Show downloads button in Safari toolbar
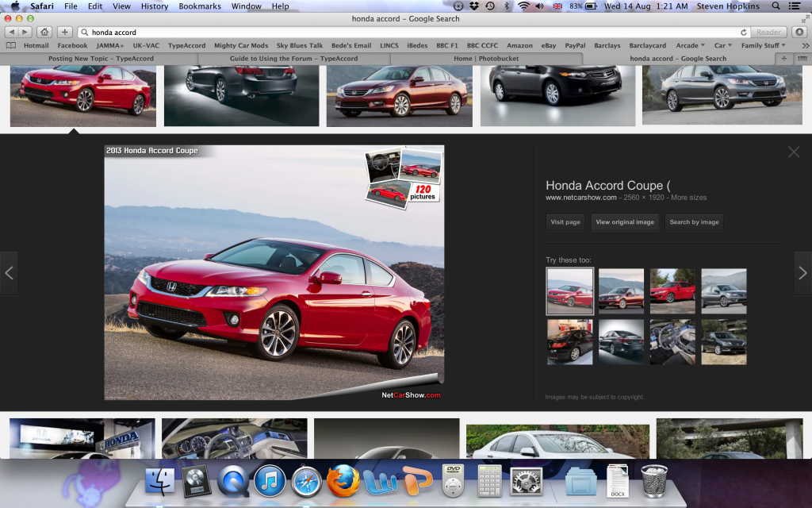 [x=799, y=32]
